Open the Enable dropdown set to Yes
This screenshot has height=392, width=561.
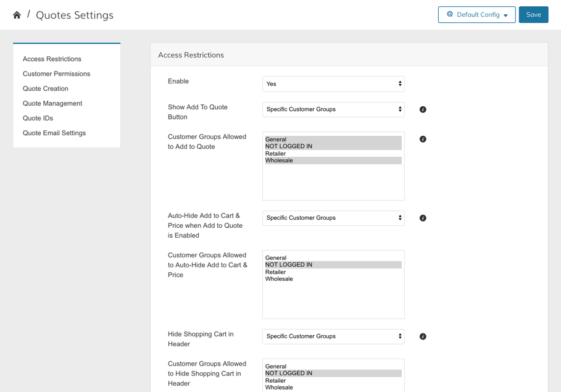tap(333, 84)
